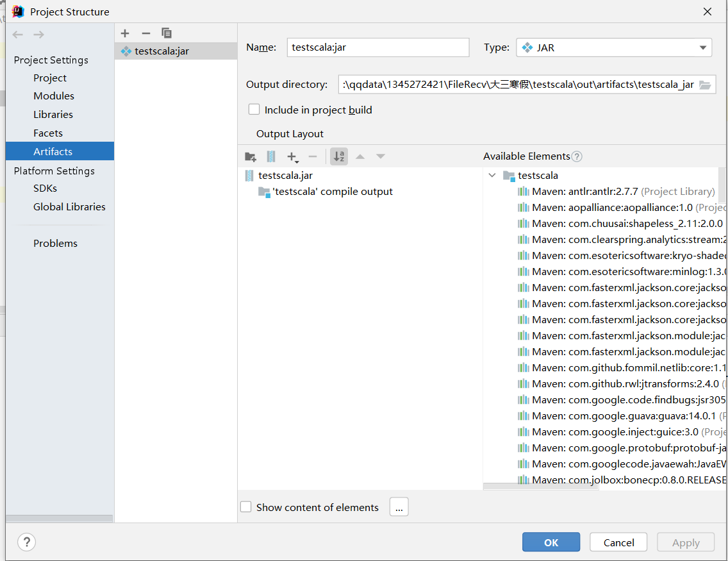728x561 pixels.
Task: Click the back navigation arrow
Action: 18,35
